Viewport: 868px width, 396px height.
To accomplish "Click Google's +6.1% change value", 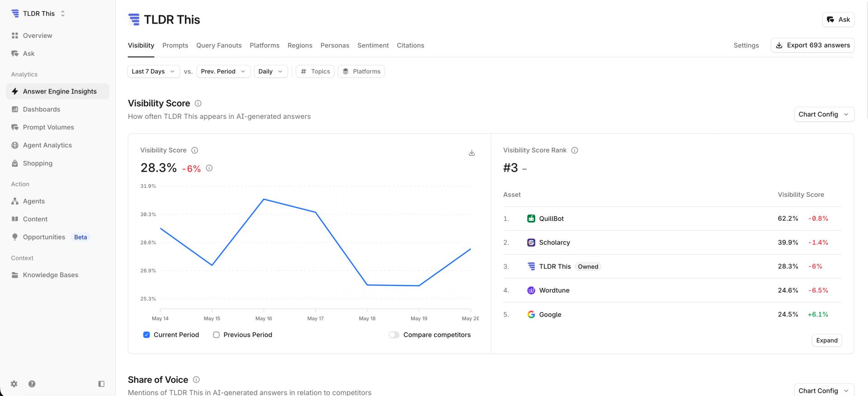I will coord(818,314).
